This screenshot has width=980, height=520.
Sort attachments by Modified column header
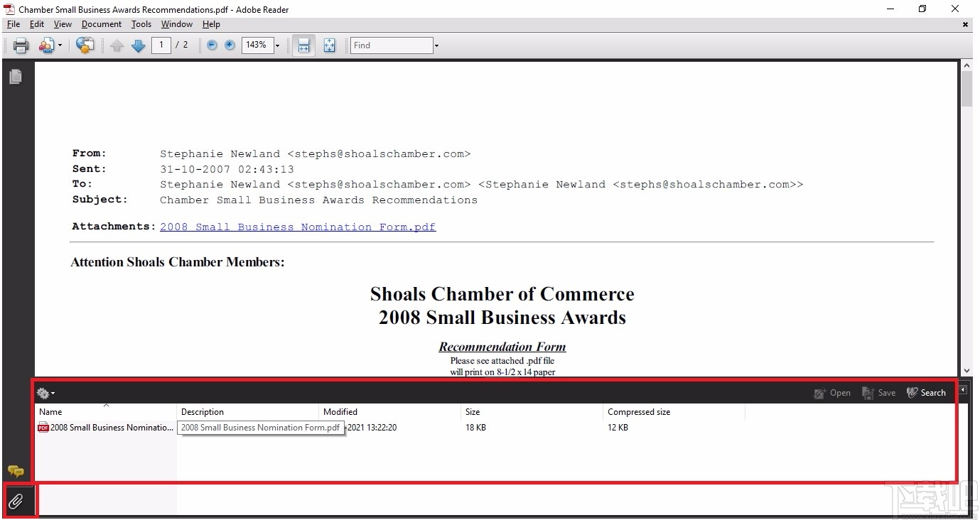[x=390, y=411]
